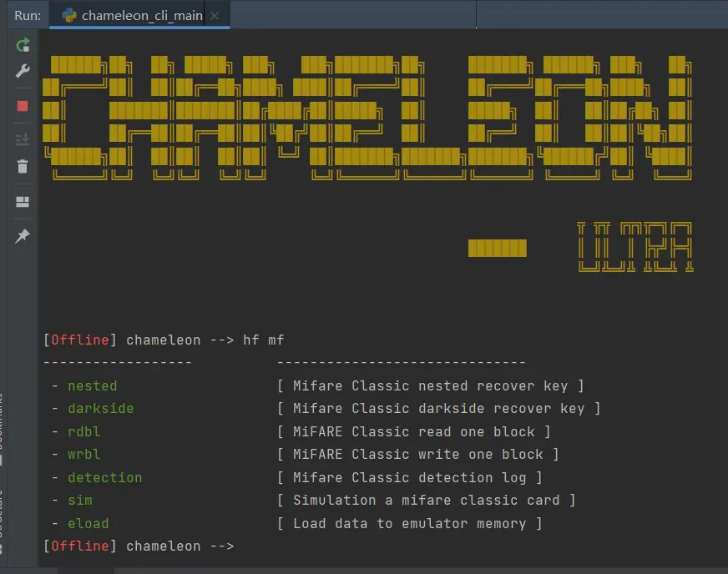The width and height of the screenshot is (728, 574).
Task: Click the 'Run:' panel label
Action: pyautogui.click(x=28, y=15)
